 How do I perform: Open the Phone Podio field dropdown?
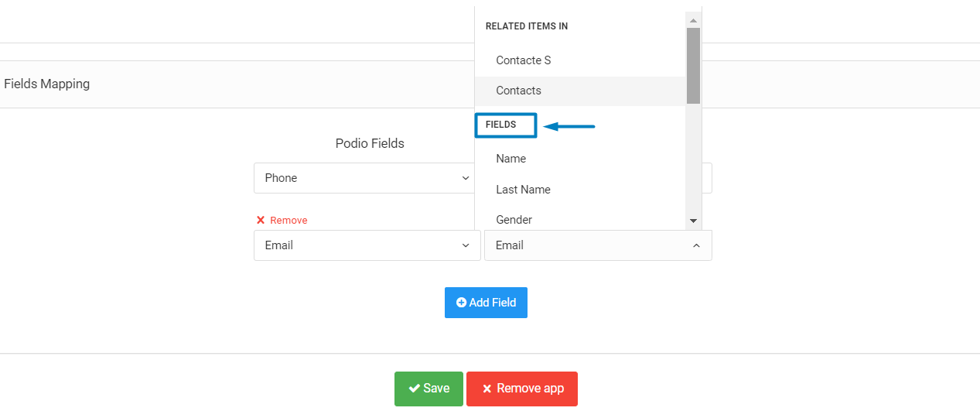click(367, 178)
